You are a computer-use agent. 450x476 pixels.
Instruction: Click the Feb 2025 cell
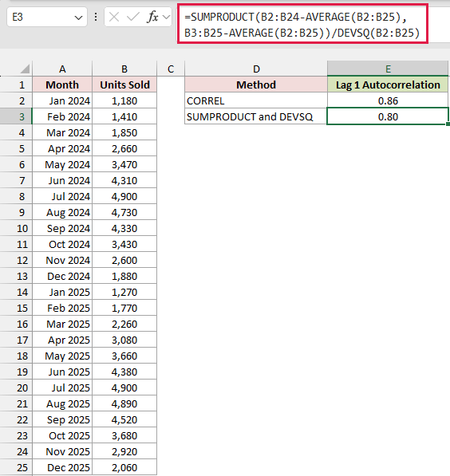pyautogui.click(x=62, y=308)
